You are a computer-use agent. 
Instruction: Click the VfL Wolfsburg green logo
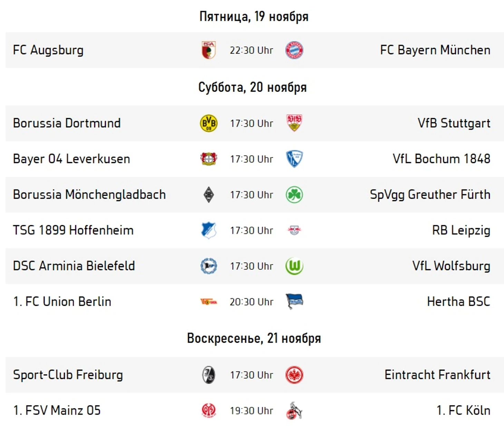click(294, 266)
